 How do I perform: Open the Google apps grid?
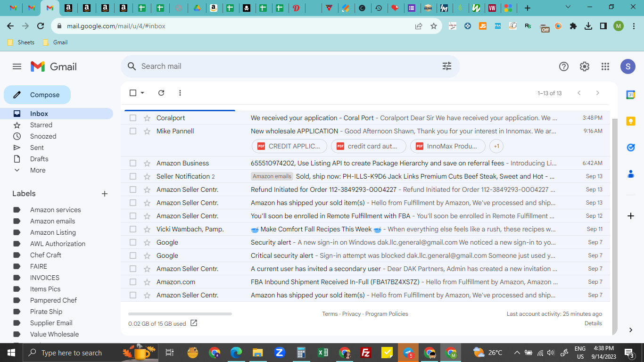605,66
